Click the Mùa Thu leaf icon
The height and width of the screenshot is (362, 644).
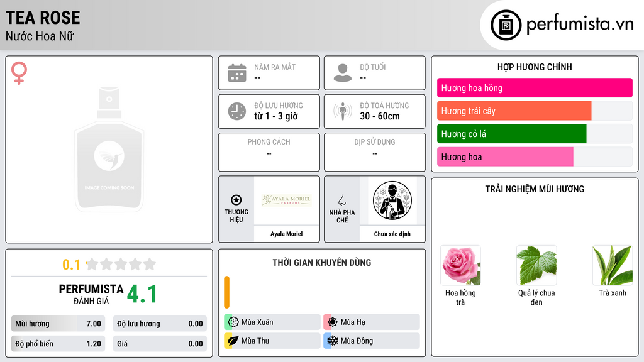click(x=233, y=341)
